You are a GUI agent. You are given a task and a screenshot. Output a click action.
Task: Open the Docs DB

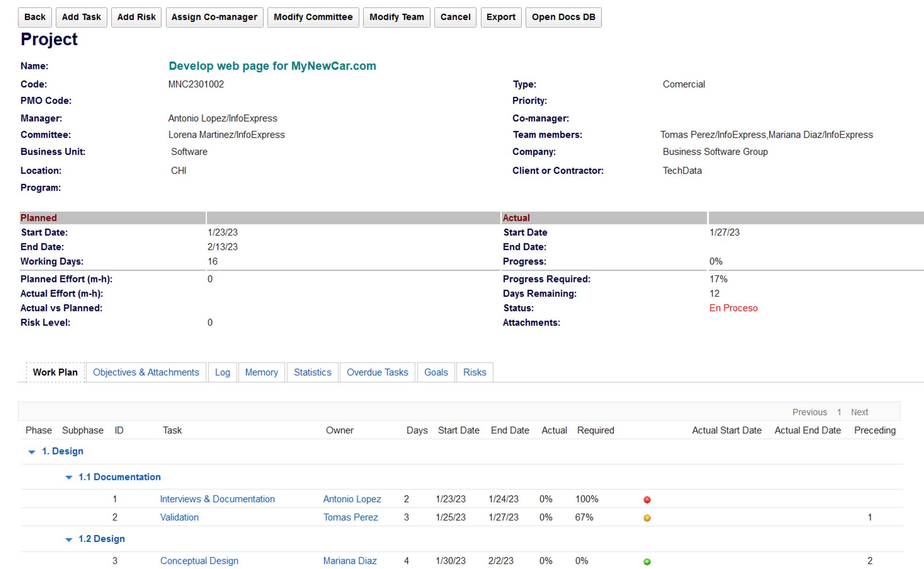tap(563, 17)
